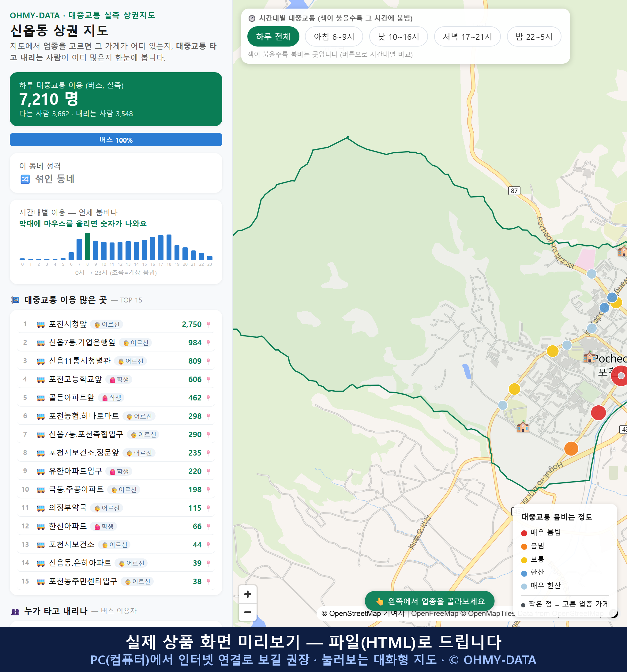Click the pin icon in 포천시보건소 row (rank 13)

[x=208, y=545]
